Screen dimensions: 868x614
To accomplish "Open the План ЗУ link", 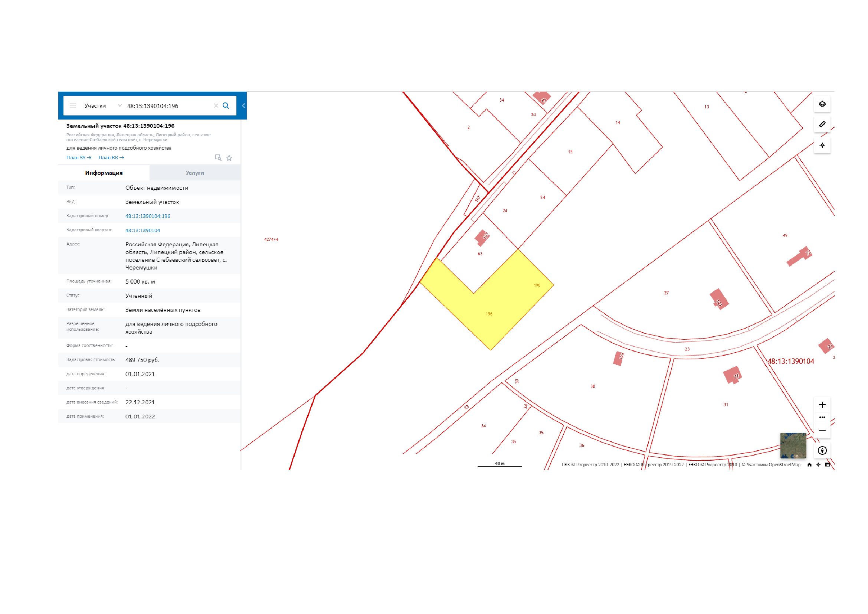I will 79,158.
